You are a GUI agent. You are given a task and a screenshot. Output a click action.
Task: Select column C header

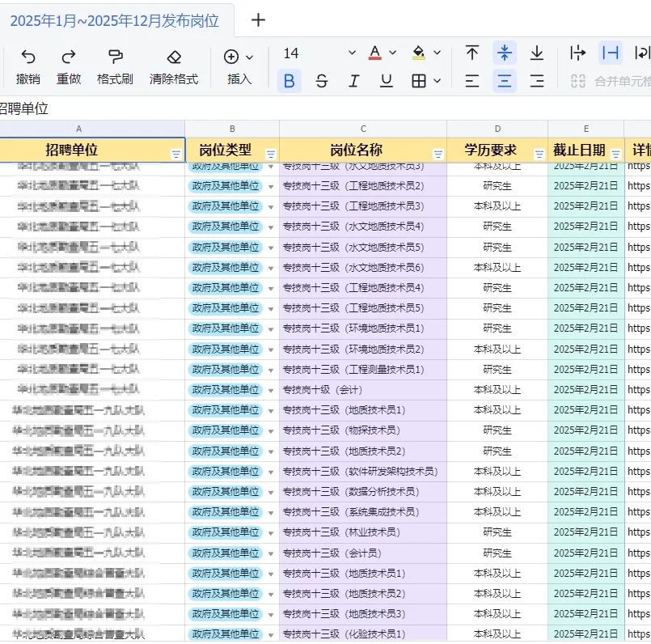click(363, 129)
